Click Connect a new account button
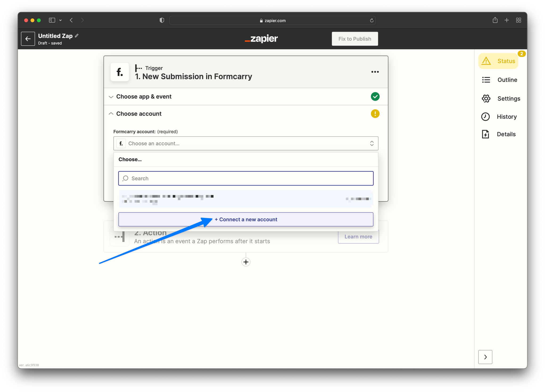This screenshot has height=392, width=545. point(246,219)
